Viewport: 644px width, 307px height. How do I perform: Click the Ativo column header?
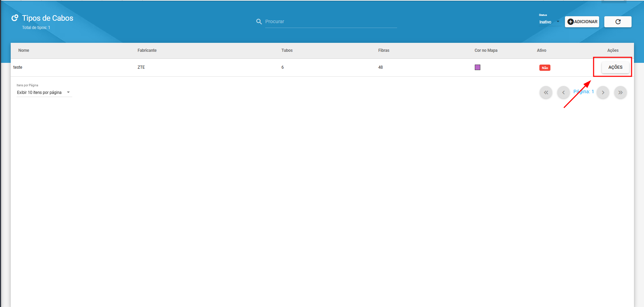coord(541,50)
